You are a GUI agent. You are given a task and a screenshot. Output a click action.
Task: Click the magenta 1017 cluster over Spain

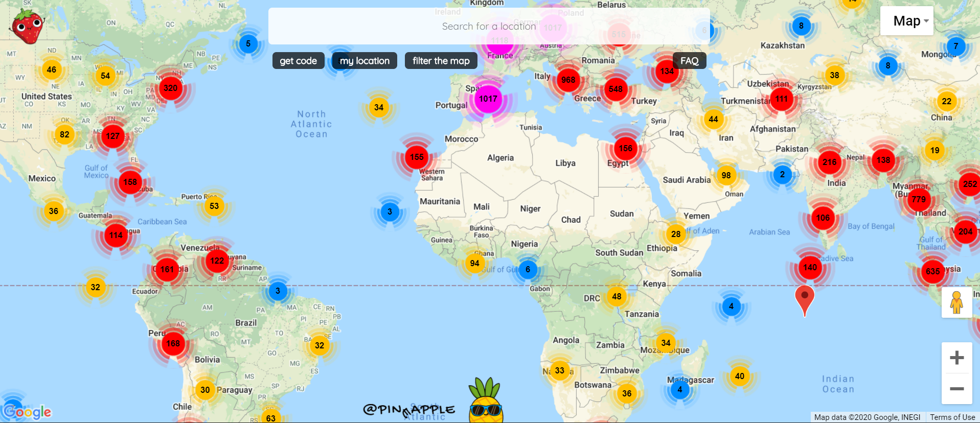coord(488,99)
